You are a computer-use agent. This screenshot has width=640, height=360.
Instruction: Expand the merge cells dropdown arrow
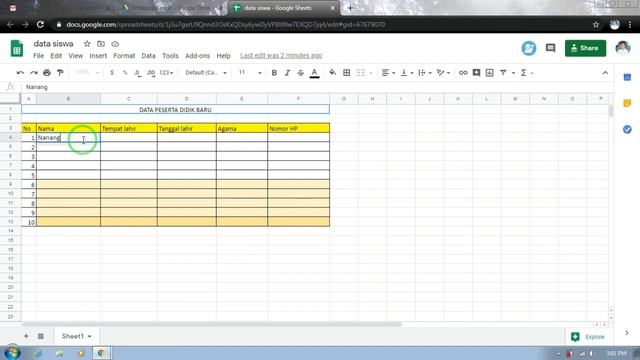point(371,73)
